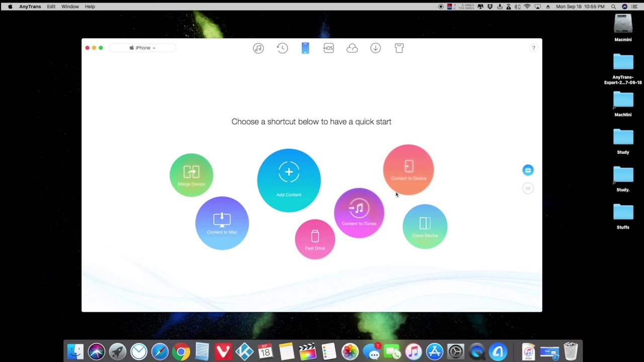The height and width of the screenshot is (362, 644).
Task: Expand the iPhone device dropdown
Action: (x=142, y=48)
